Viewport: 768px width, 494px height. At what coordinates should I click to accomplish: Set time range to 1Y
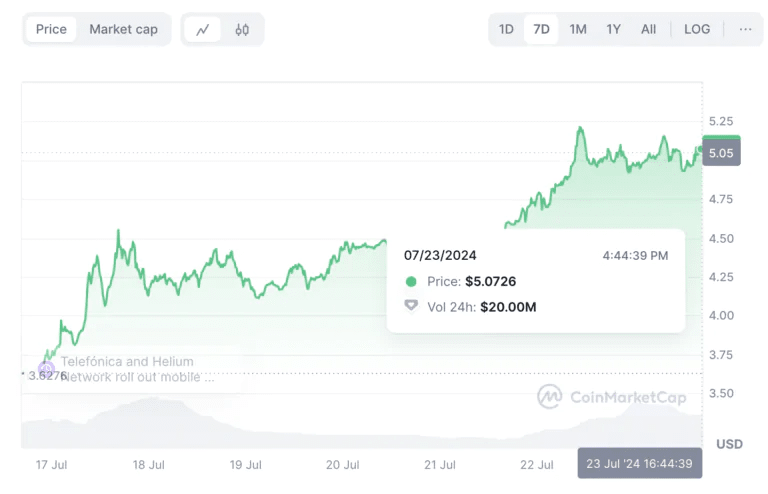click(613, 29)
